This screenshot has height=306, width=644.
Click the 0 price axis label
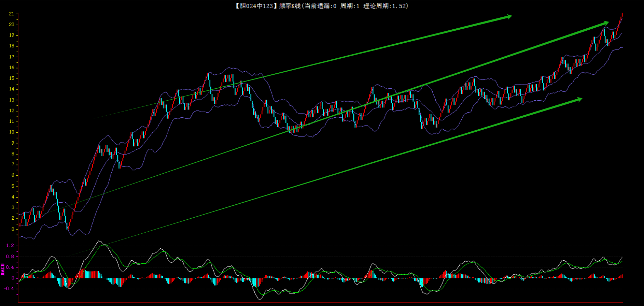[13, 229]
